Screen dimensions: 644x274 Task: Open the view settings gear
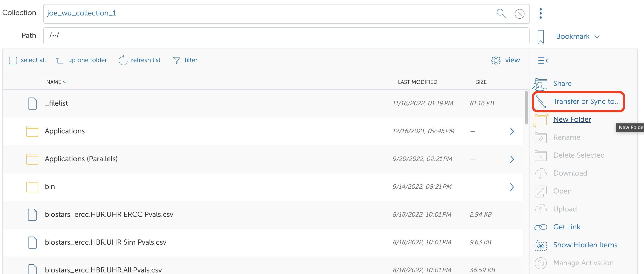[496, 60]
